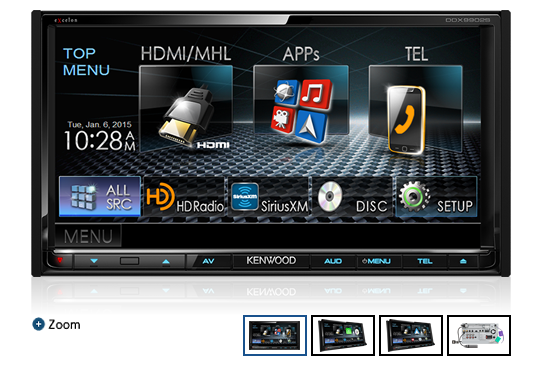Open the SiriusXM source
538x380 pixels.
(268, 197)
